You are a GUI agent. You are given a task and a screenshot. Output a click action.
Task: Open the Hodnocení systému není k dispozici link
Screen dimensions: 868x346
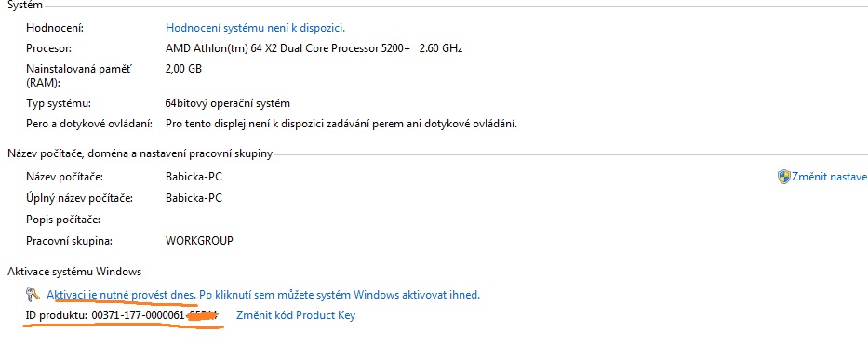click(x=255, y=28)
